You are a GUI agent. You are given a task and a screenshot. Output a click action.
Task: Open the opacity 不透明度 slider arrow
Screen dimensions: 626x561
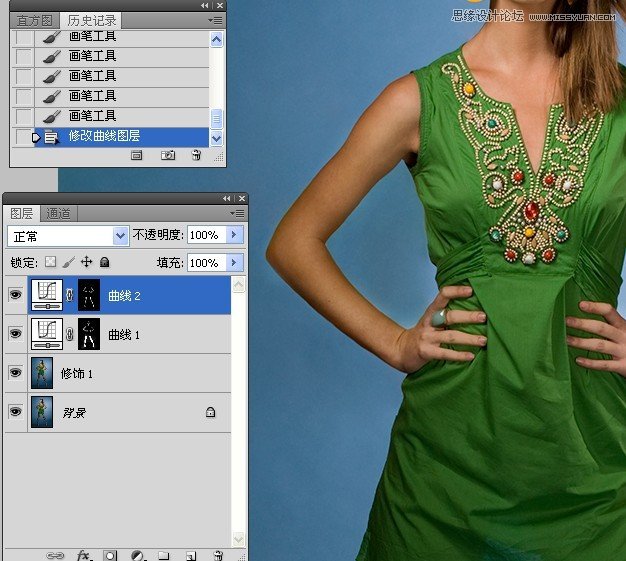point(235,235)
